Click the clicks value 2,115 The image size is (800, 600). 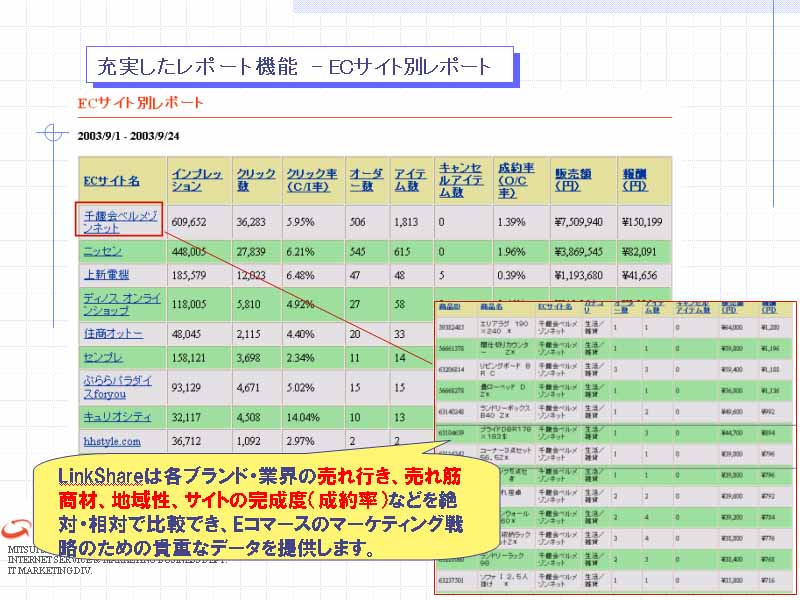coord(248,334)
